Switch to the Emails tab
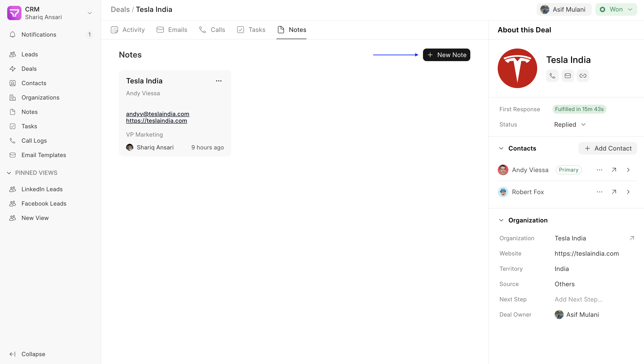This screenshot has height=364, width=644. 172,30
